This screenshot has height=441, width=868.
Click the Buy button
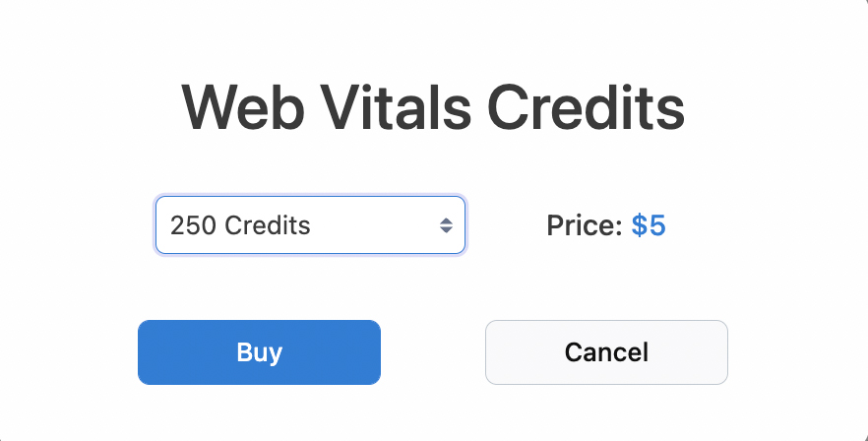pyautogui.click(x=259, y=352)
